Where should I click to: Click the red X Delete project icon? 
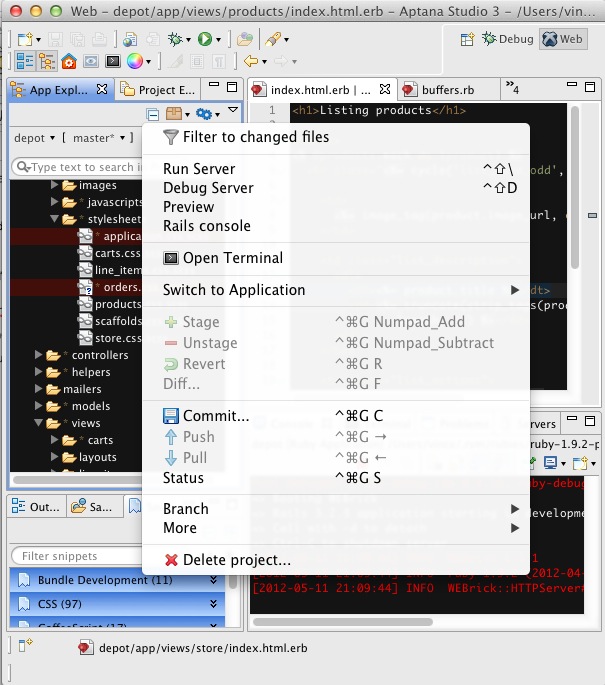pos(171,560)
